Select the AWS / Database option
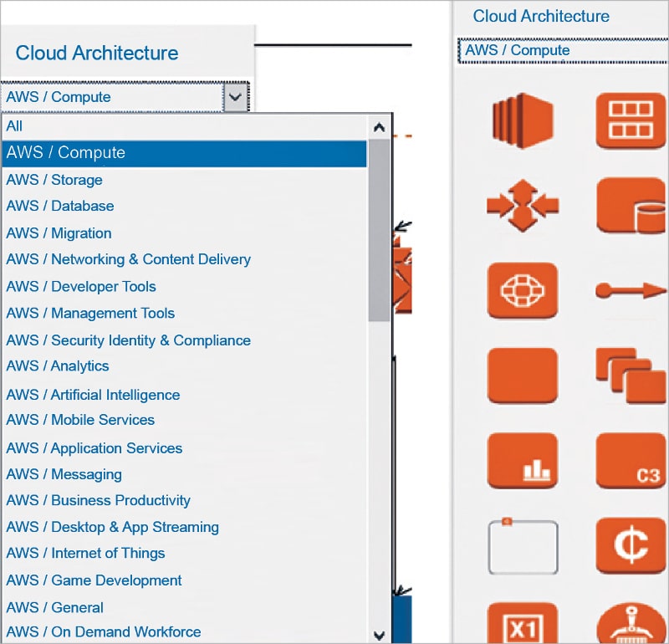This screenshot has height=644, width=669. [60, 206]
